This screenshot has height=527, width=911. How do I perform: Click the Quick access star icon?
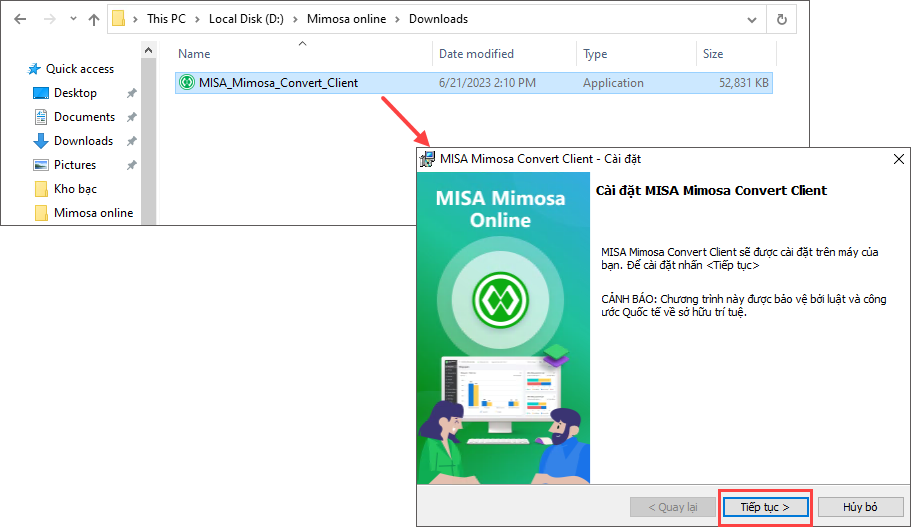pos(34,69)
